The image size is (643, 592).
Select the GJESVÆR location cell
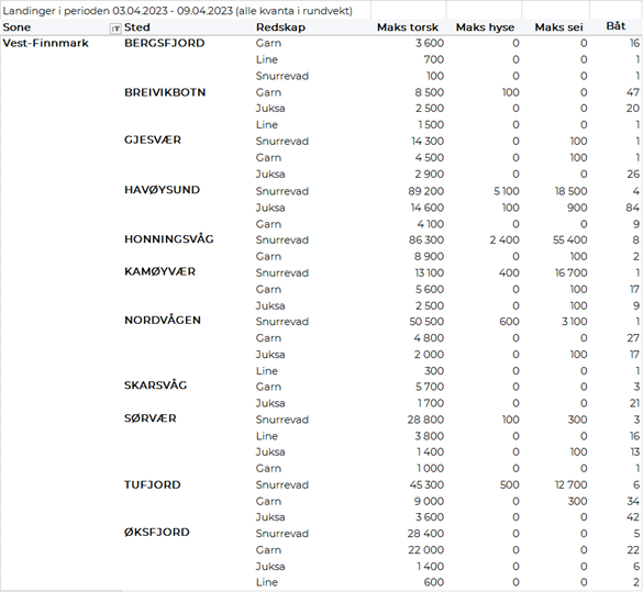(152, 141)
